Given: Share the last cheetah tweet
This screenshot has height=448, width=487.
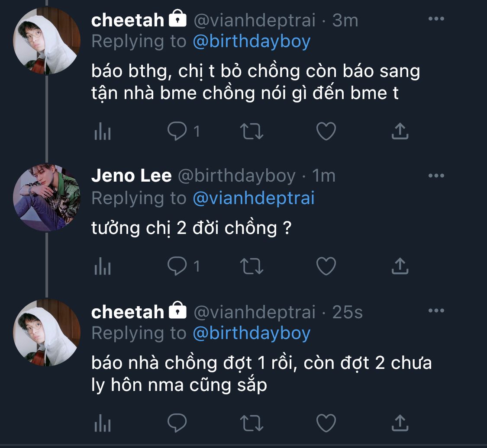Looking at the screenshot, I should pos(400,423).
